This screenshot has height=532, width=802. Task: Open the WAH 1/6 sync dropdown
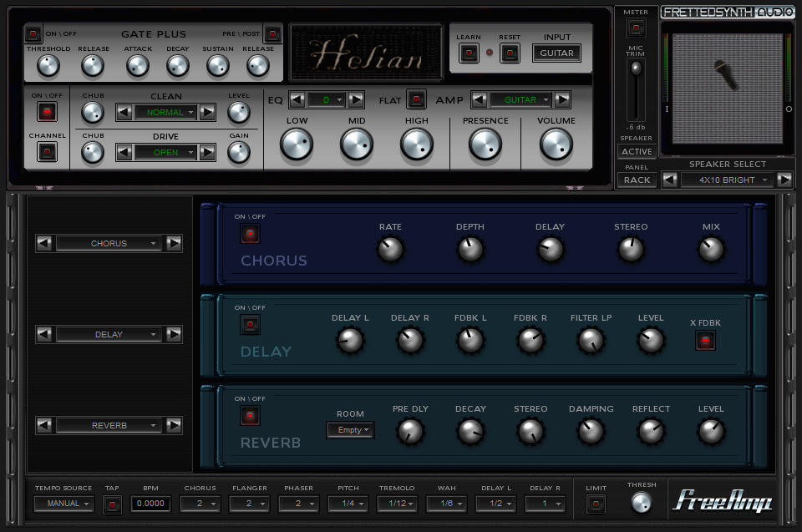tap(446, 504)
